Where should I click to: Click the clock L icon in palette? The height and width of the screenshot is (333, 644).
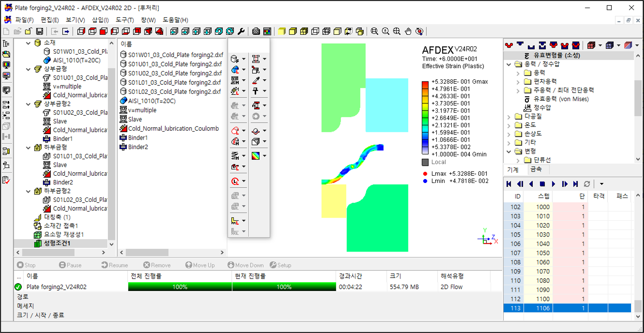coord(235,181)
